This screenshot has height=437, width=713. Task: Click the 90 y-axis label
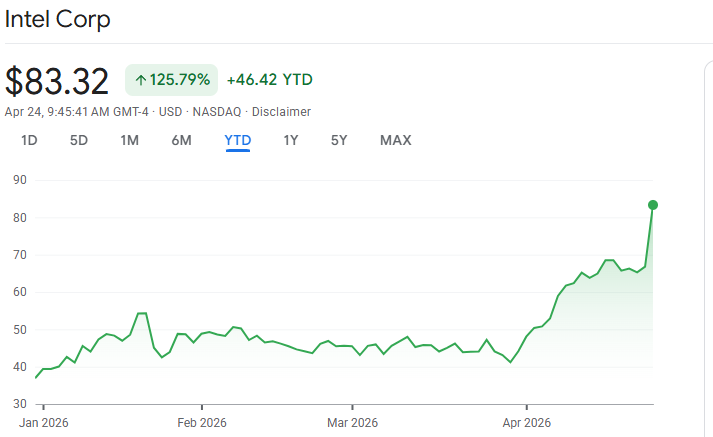pyautogui.click(x=20, y=180)
